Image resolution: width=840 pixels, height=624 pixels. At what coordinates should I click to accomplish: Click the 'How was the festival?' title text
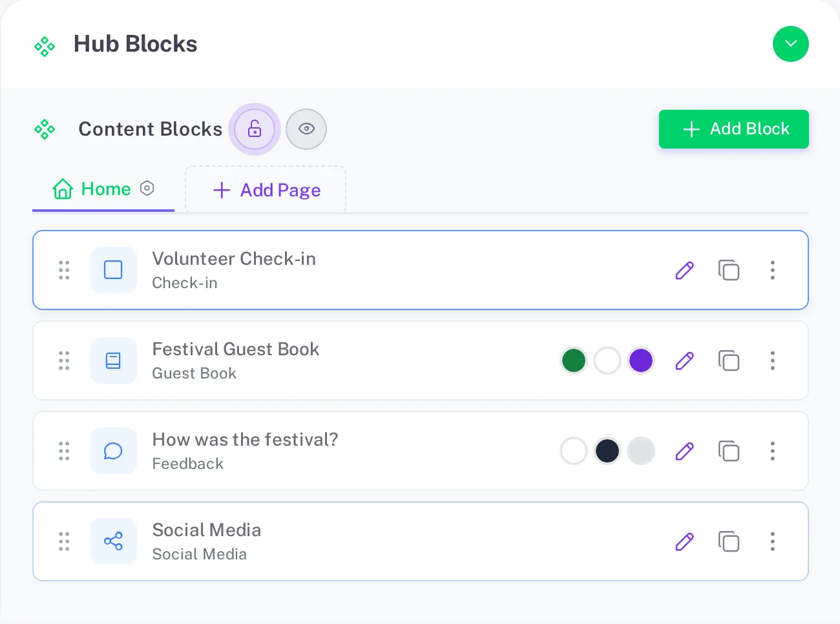pyautogui.click(x=245, y=440)
